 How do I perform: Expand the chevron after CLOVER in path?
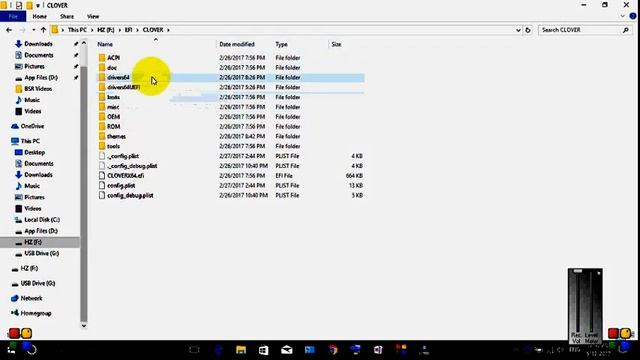click(x=168, y=30)
